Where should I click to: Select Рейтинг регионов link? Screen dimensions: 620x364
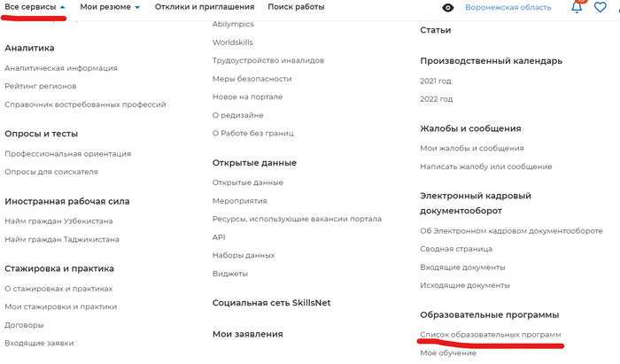[41, 86]
